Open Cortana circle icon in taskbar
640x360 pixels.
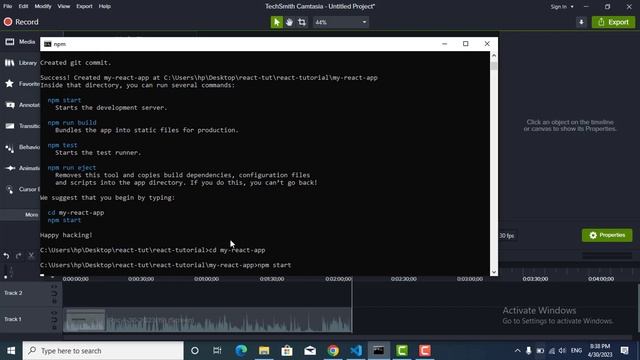point(195,351)
